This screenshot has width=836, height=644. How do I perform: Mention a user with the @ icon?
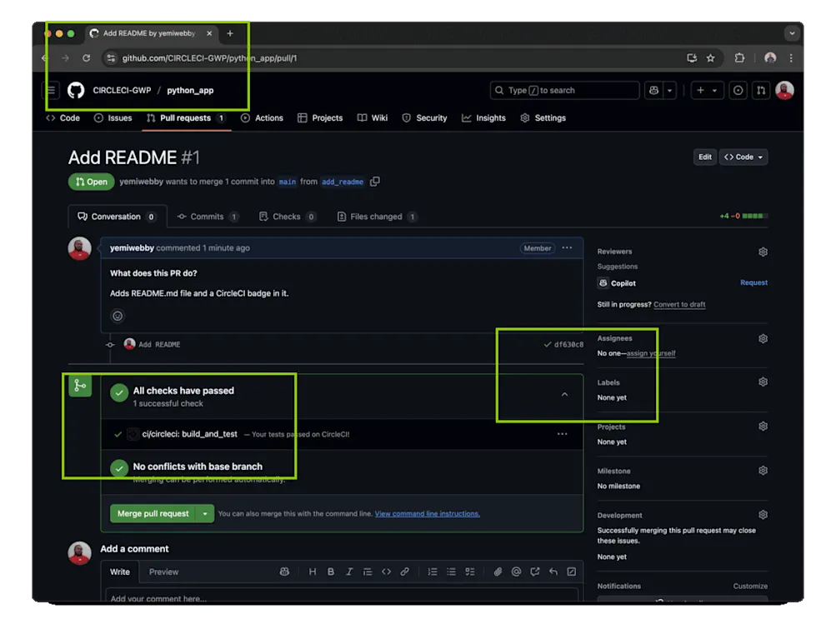516,572
